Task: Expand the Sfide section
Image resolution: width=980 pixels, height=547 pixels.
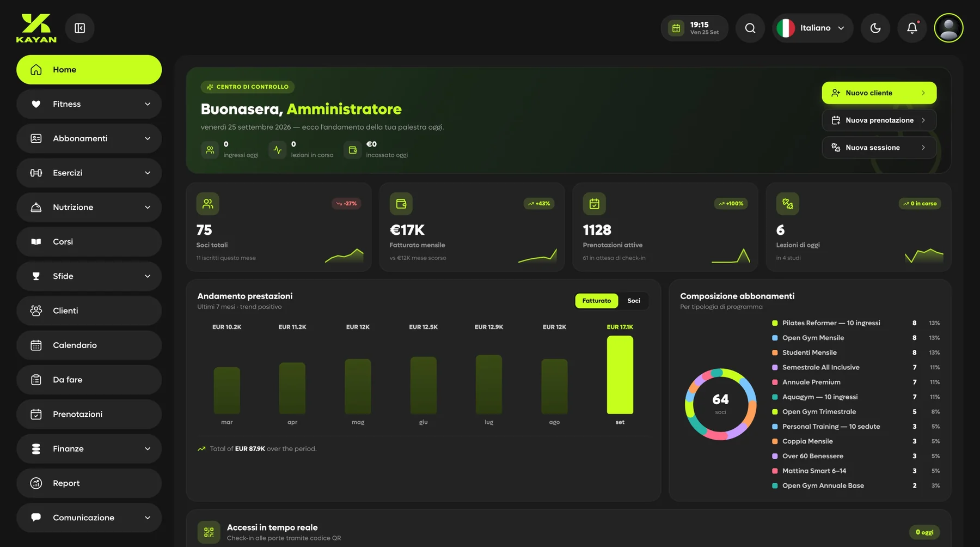Action: point(89,276)
